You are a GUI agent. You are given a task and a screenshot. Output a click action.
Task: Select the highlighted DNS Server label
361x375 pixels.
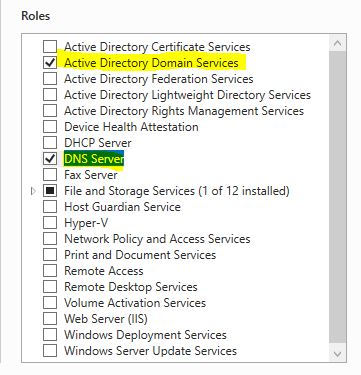94,159
